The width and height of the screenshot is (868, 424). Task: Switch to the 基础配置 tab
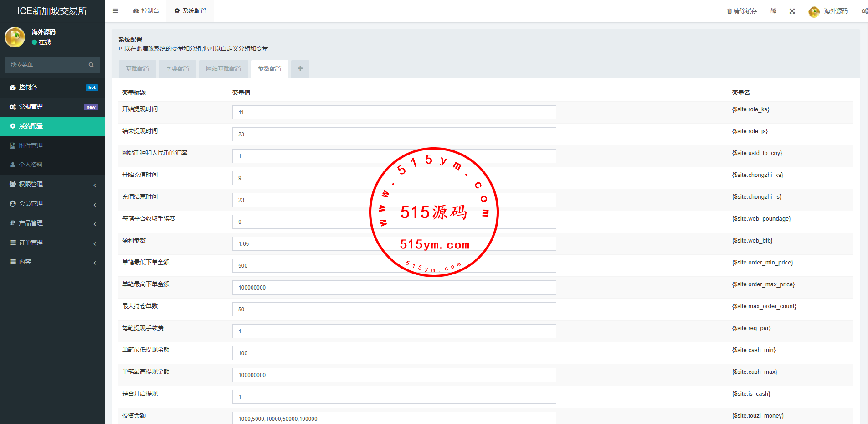coord(138,69)
